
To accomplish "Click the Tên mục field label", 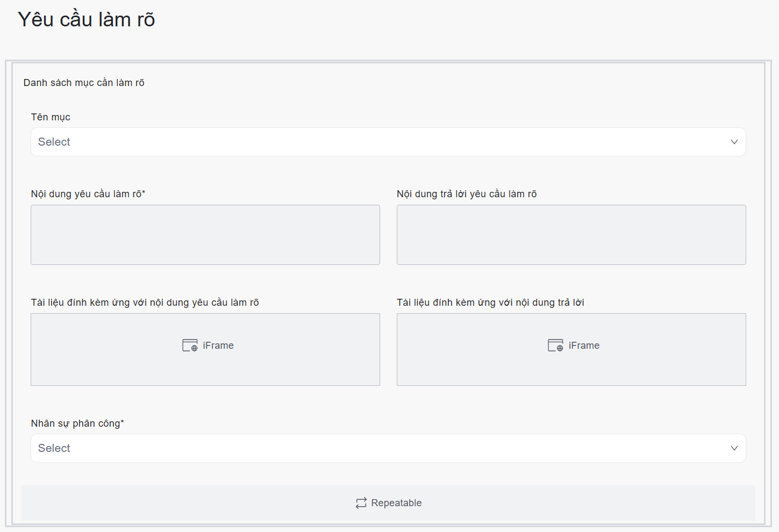I will (51, 117).
